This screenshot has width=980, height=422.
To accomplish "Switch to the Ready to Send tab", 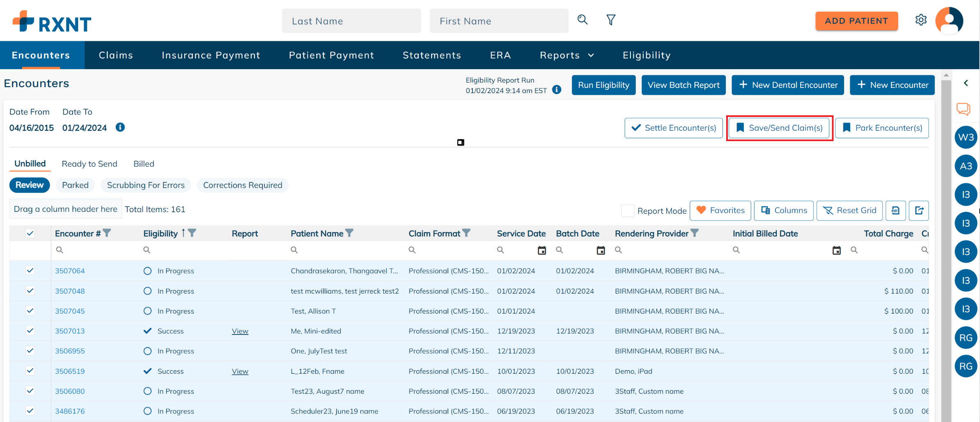I will click(x=89, y=164).
